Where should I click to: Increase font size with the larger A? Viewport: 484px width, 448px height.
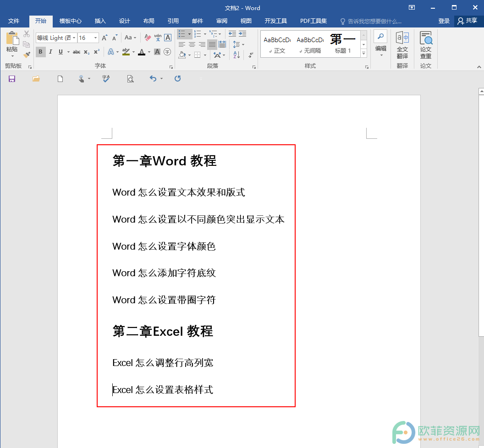(x=105, y=38)
